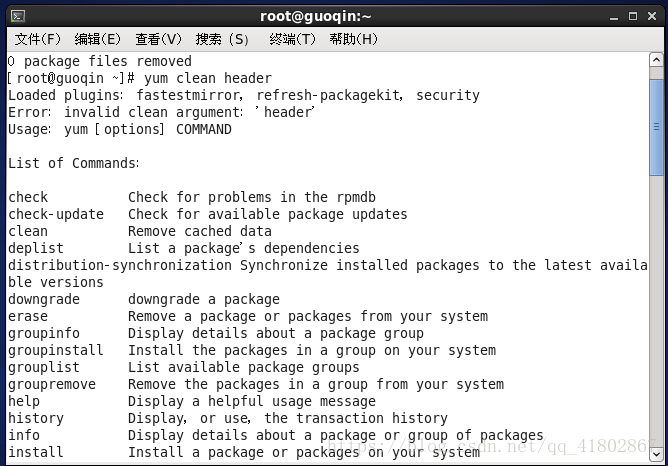Click the terminal icon in the title bar
This screenshot has height=466, width=668.
18,17
